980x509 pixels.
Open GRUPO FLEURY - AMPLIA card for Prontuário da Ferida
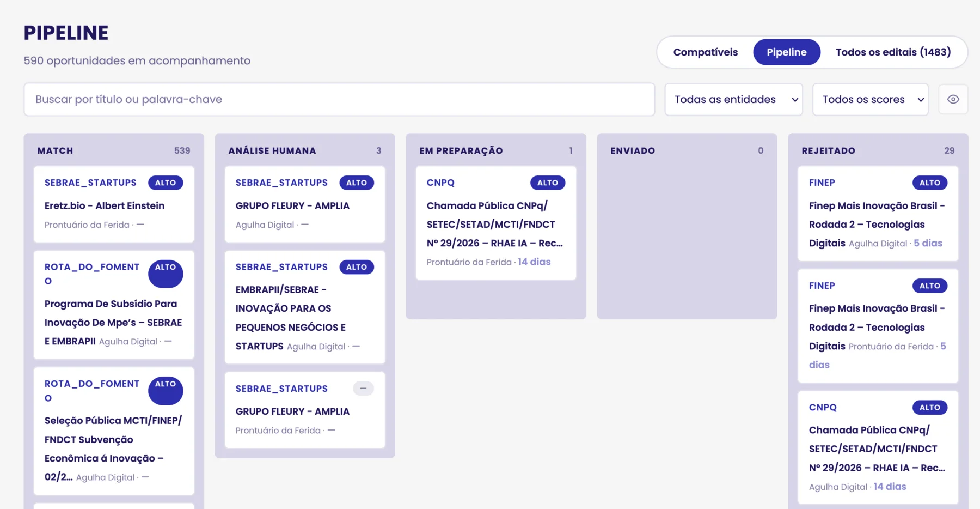(305, 410)
